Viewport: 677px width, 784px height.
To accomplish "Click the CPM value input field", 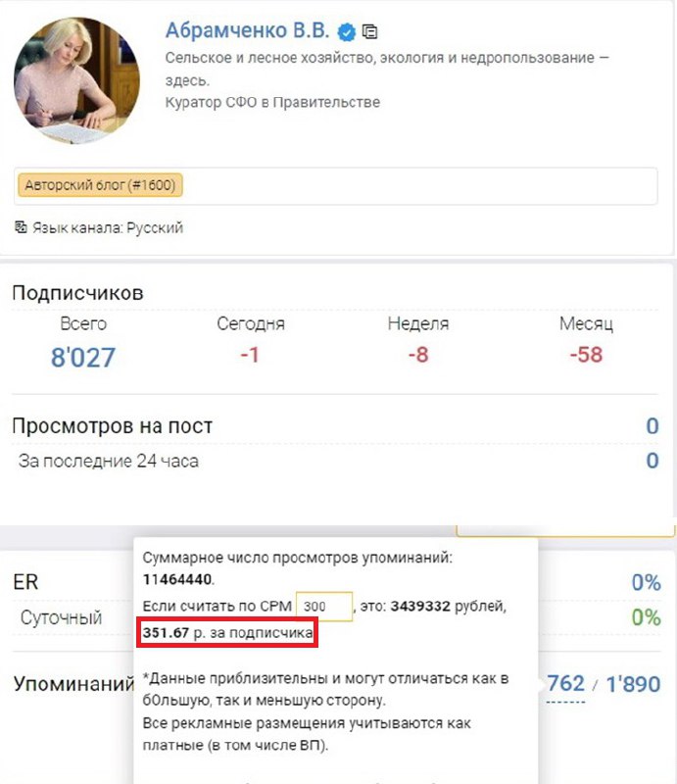I will tap(324, 607).
